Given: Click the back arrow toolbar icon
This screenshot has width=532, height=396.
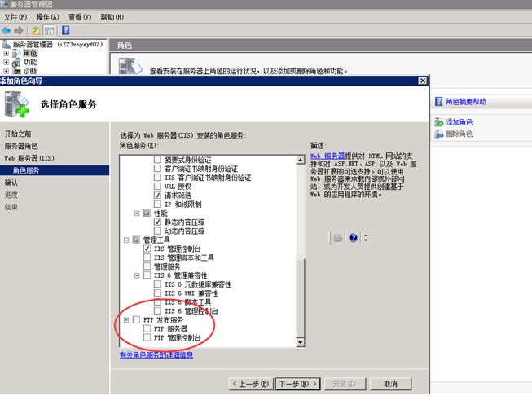Looking at the screenshot, I should click(7, 30).
